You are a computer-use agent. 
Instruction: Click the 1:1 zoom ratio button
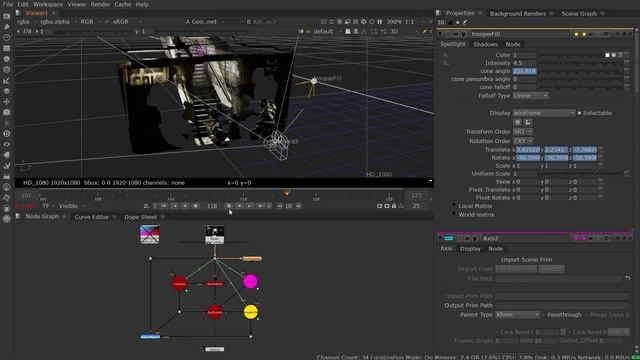(x=409, y=22)
